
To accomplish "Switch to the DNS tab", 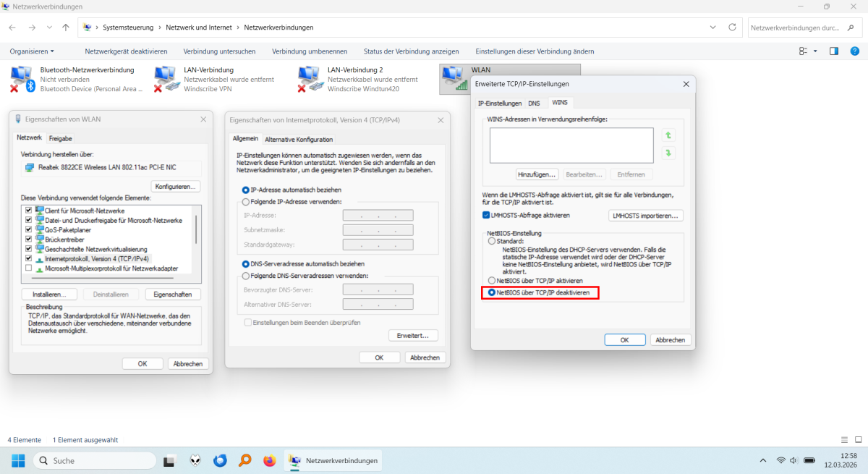I will point(535,103).
